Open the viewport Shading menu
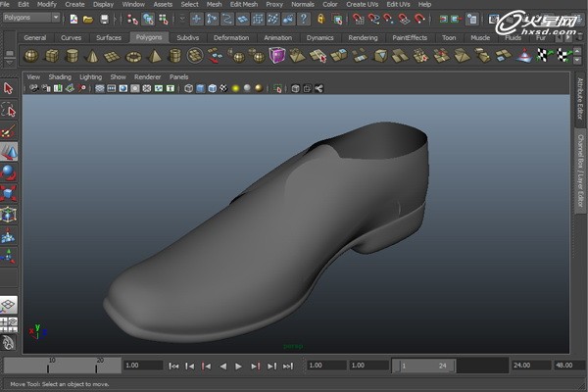This screenshot has height=392, width=588. pos(60,76)
